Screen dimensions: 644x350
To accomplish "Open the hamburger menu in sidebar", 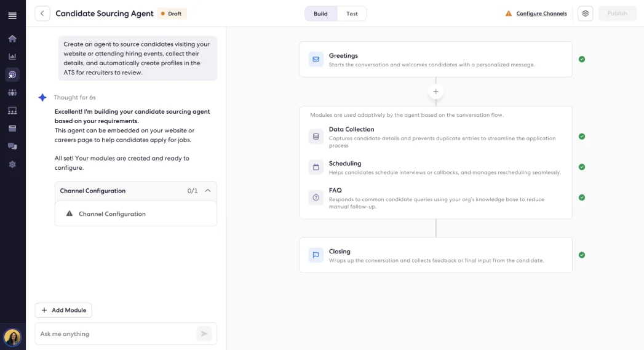I will pyautogui.click(x=12, y=15).
